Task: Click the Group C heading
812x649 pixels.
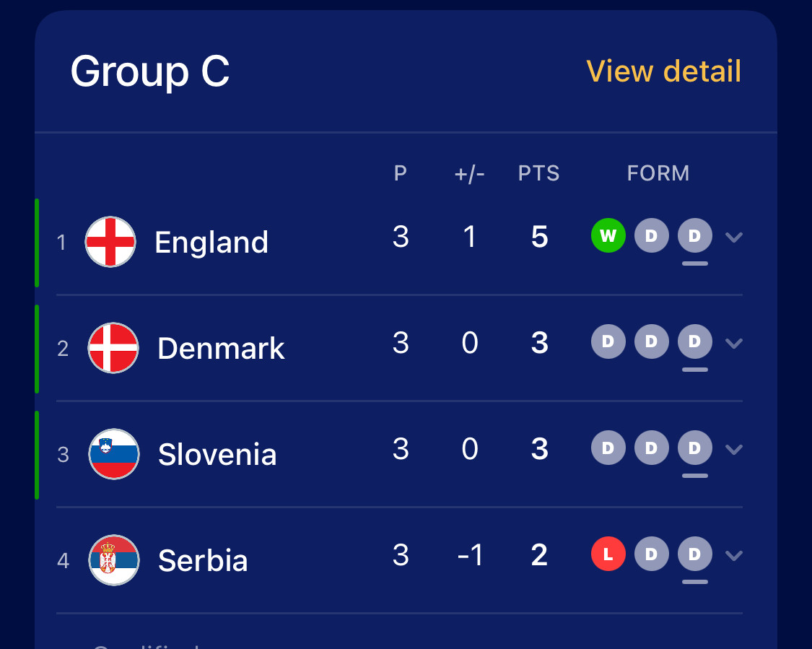Action: [150, 71]
